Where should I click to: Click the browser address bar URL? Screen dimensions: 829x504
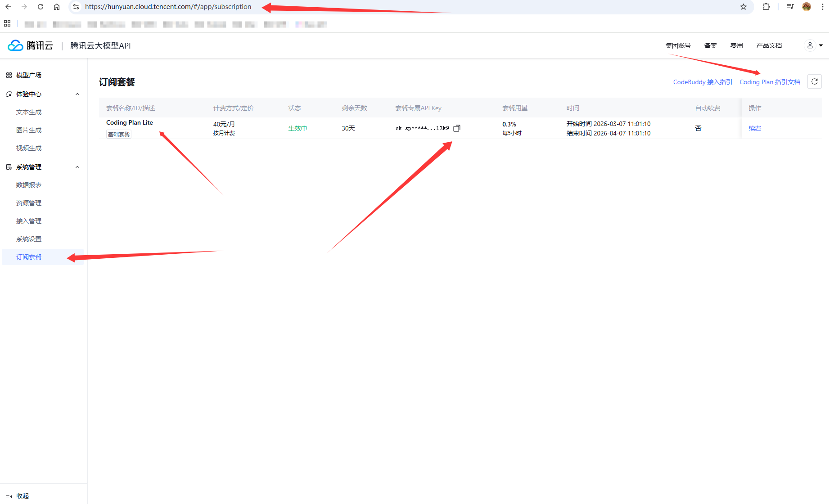coord(168,7)
